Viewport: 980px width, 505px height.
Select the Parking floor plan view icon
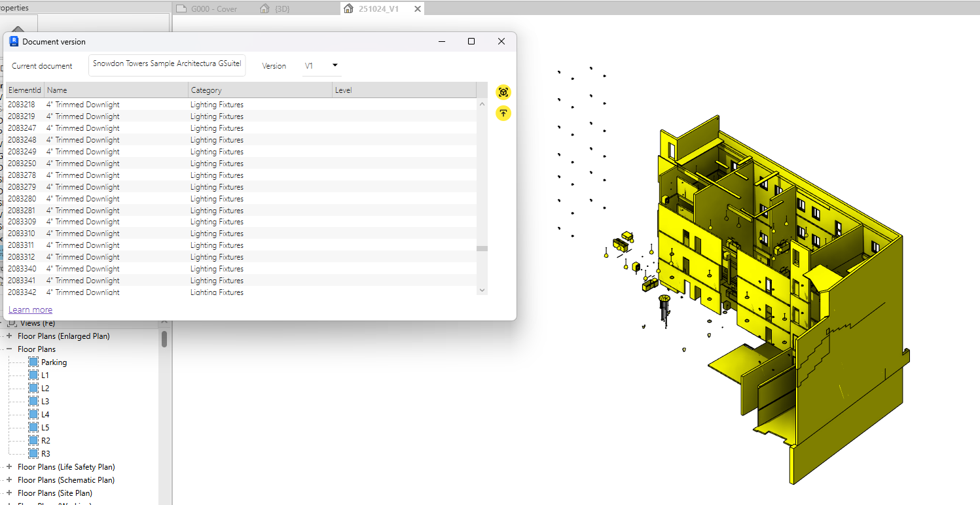point(33,362)
